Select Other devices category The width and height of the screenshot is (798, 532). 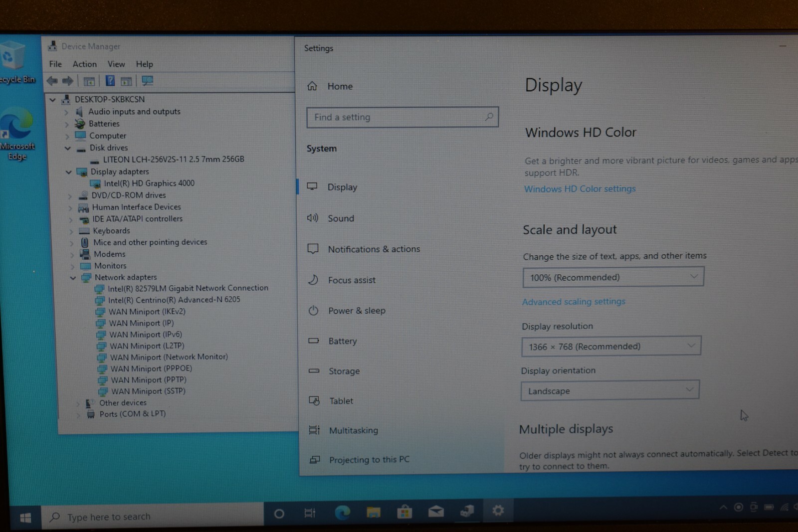click(x=123, y=403)
